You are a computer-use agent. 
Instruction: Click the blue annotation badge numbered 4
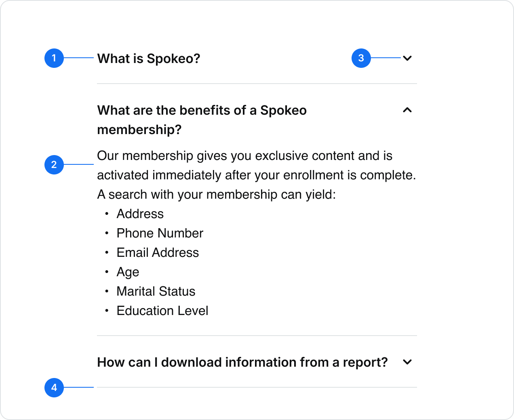tap(54, 388)
